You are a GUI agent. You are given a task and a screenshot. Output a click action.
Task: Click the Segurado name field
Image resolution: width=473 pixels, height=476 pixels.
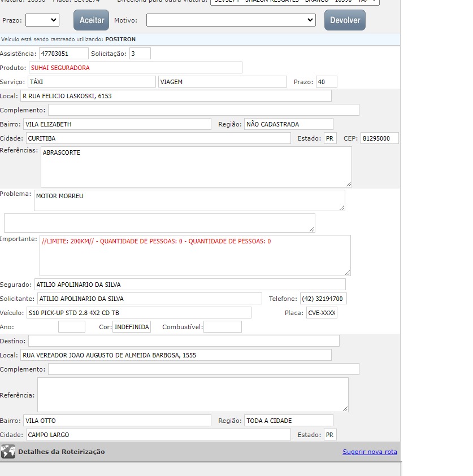[190, 285]
